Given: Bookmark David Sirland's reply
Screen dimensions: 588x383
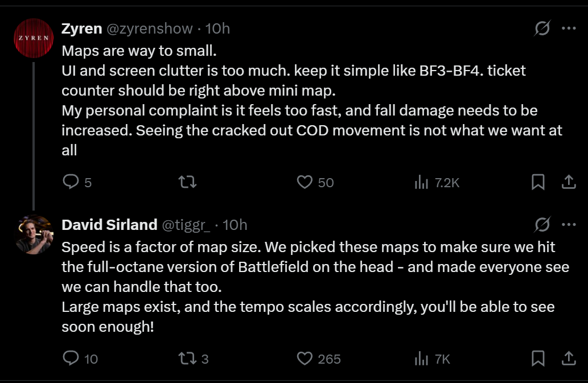Looking at the screenshot, I should tap(538, 359).
